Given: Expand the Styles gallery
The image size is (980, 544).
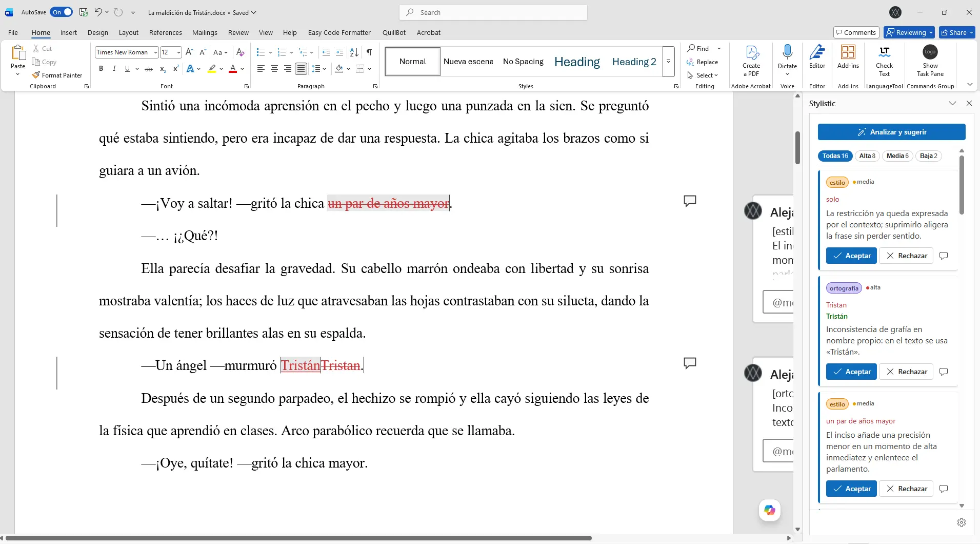Looking at the screenshot, I should pyautogui.click(x=668, y=62).
